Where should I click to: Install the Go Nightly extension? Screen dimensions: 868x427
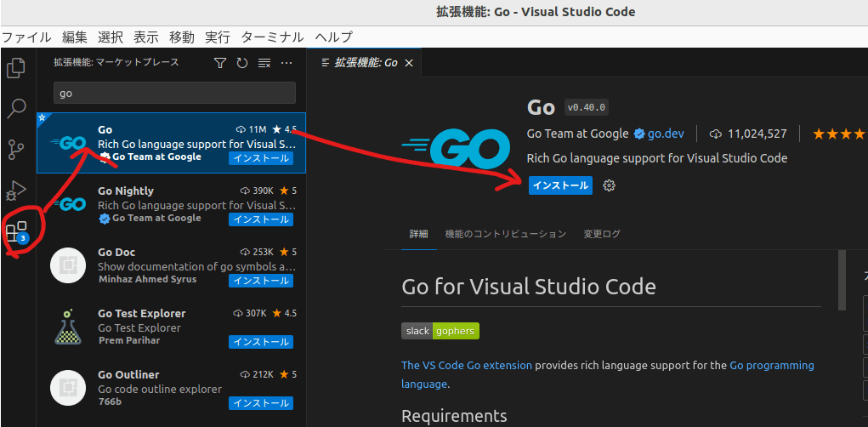coord(261,219)
